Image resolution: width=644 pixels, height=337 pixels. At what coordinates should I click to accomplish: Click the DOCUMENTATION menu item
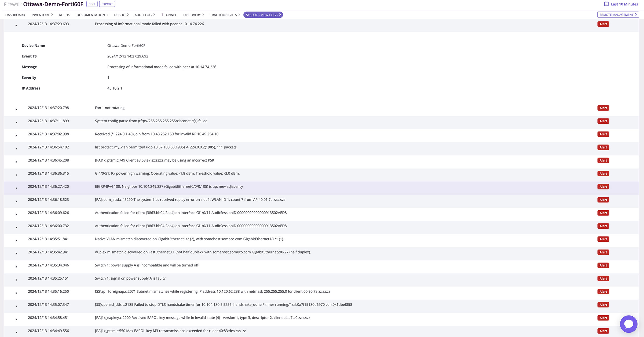point(91,14)
